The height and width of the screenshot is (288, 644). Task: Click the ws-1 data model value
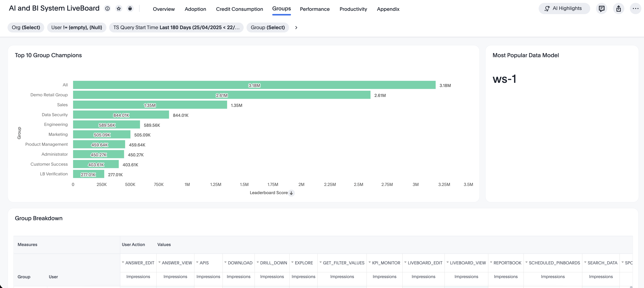pos(504,79)
